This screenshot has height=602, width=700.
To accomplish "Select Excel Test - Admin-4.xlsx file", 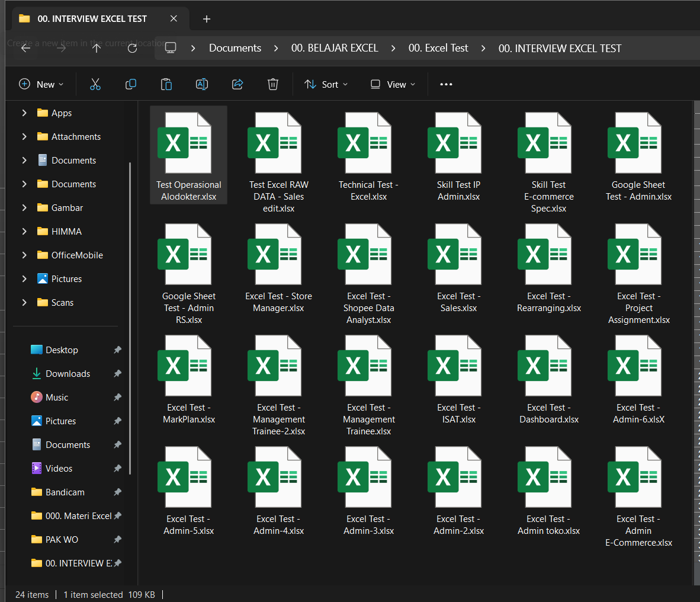I will 278,489.
